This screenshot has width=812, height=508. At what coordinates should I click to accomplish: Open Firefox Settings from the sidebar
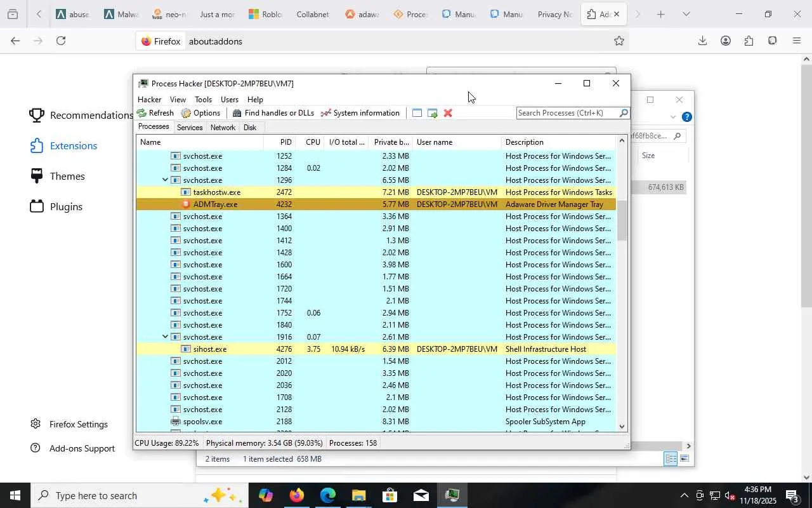click(70, 424)
